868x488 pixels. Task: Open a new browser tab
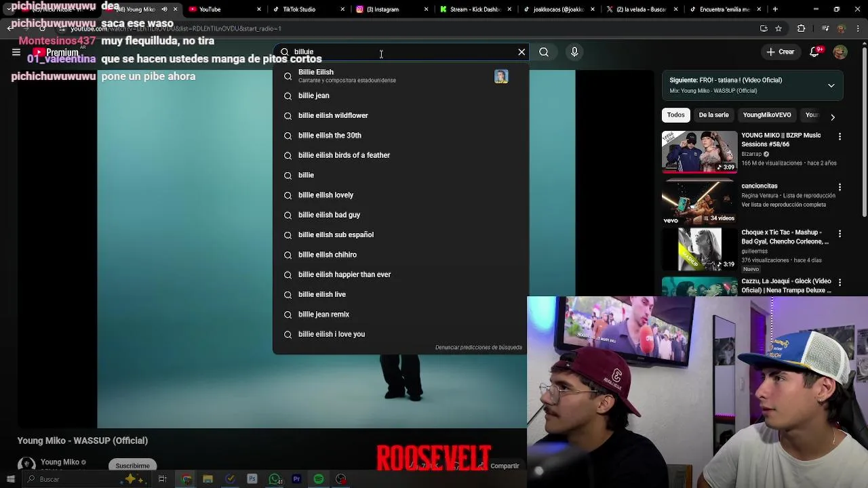pyautogui.click(x=774, y=9)
